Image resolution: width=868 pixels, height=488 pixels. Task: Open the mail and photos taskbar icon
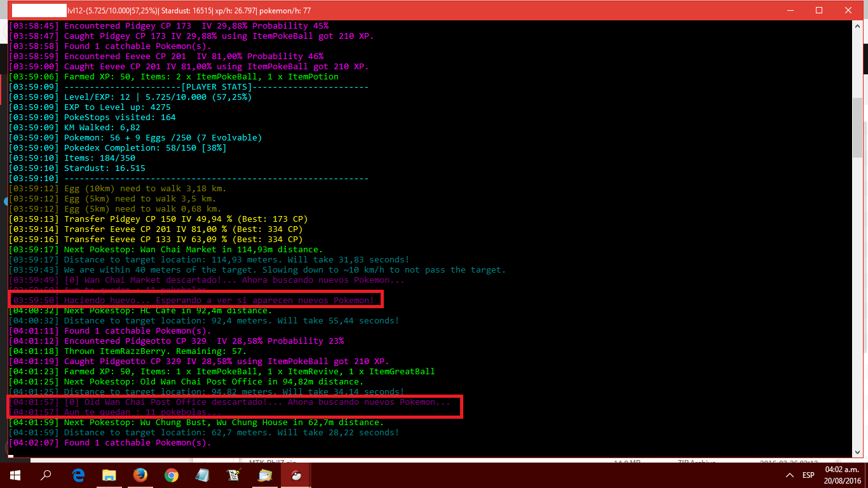coord(264,475)
